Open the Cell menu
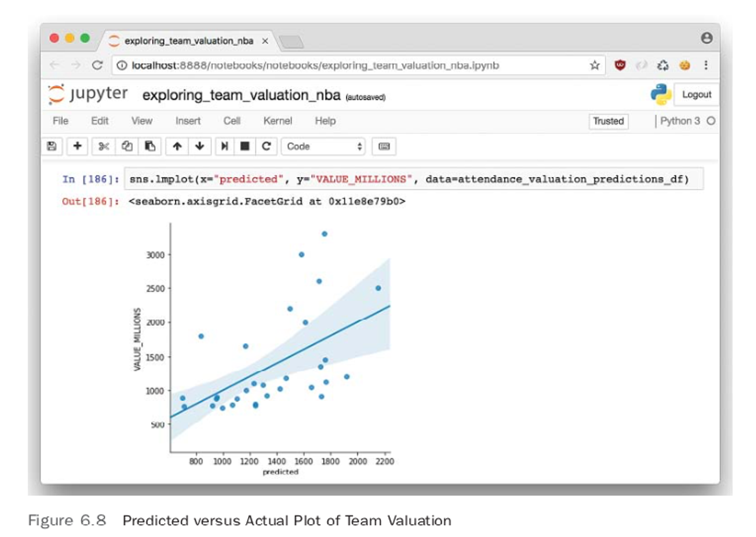 coord(232,121)
